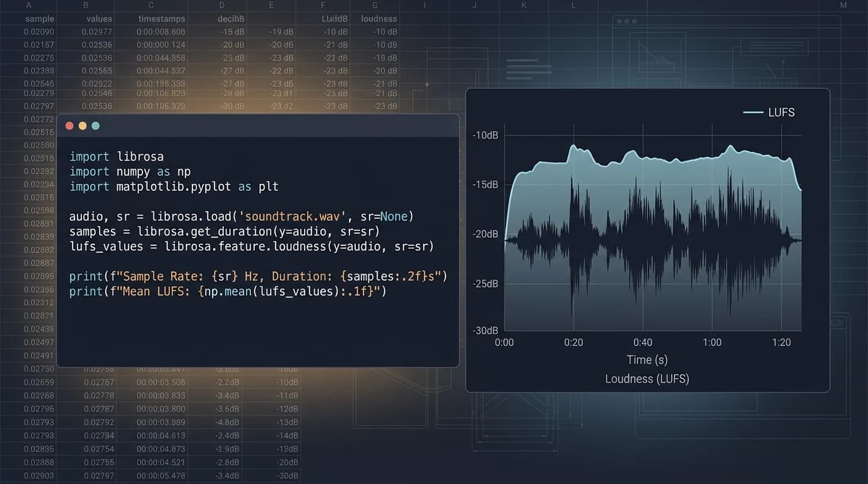Click the 'loudness' header cell
Viewport: 868px width, 484px height.
(x=378, y=19)
